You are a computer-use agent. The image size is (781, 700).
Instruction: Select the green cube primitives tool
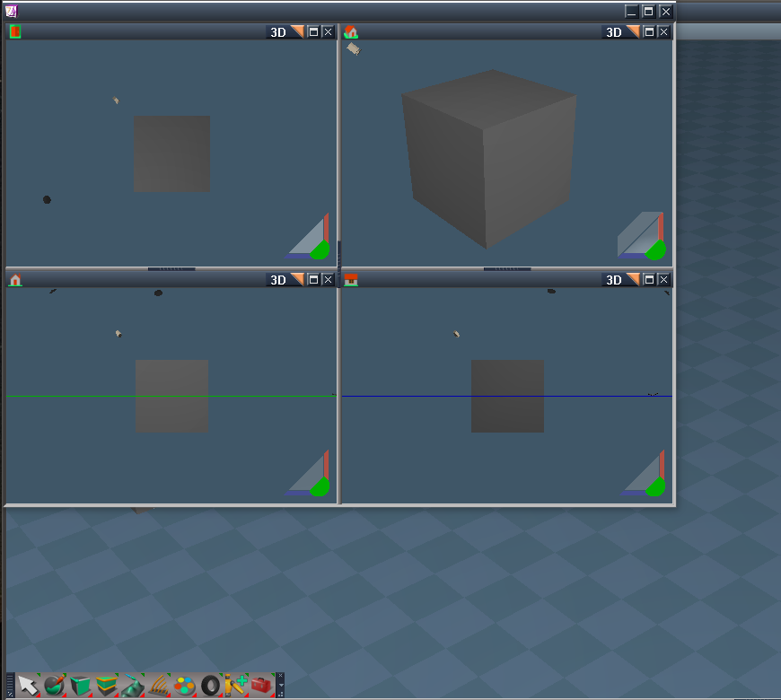point(80,686)
